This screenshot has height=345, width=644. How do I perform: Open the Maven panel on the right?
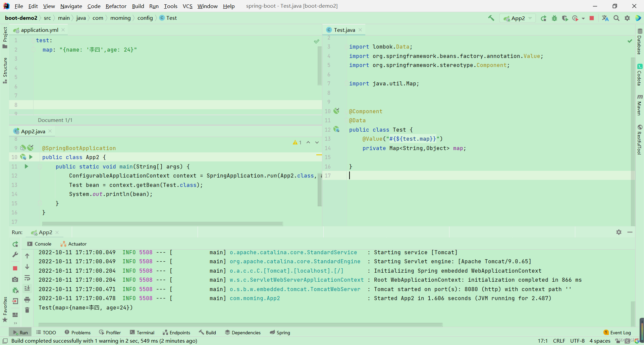pos(640,107)
